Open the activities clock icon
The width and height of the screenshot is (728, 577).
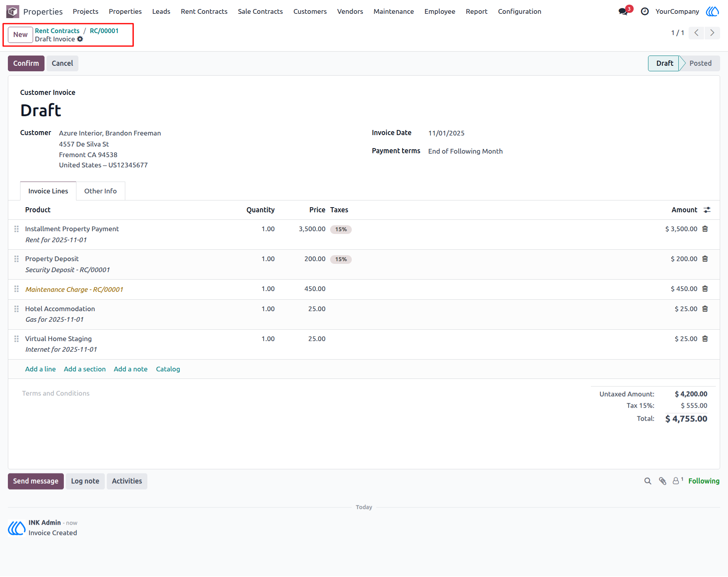pos(644,11)
